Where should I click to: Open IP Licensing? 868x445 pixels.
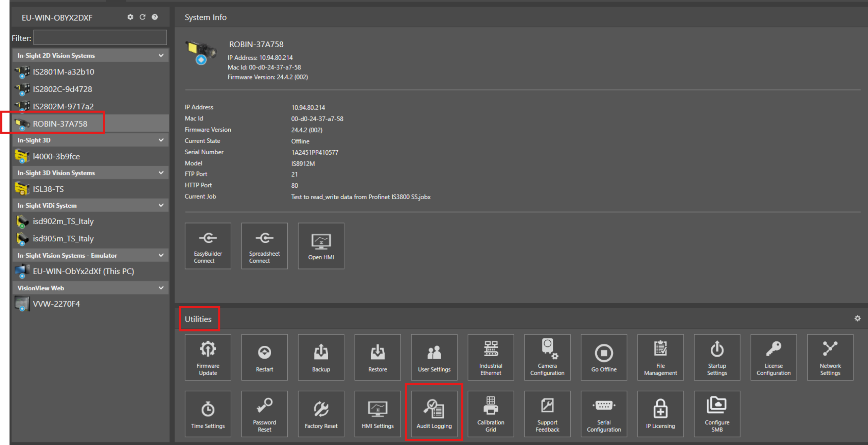660,413
